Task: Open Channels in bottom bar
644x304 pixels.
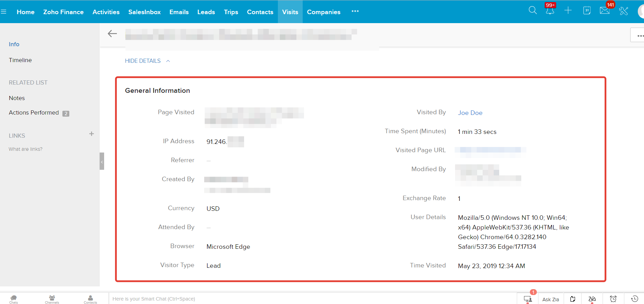Action: pyautogui.click(x=52, y=299)
